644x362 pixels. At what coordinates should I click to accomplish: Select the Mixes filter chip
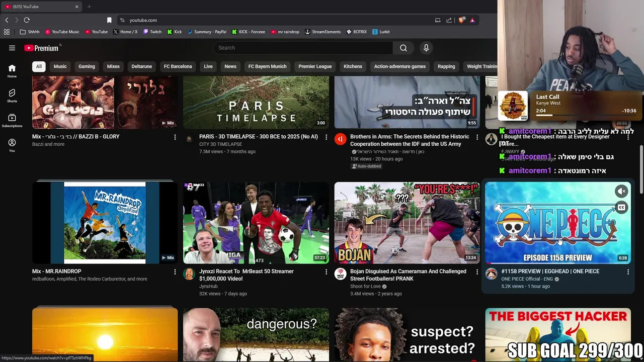(x=113, y=66)
